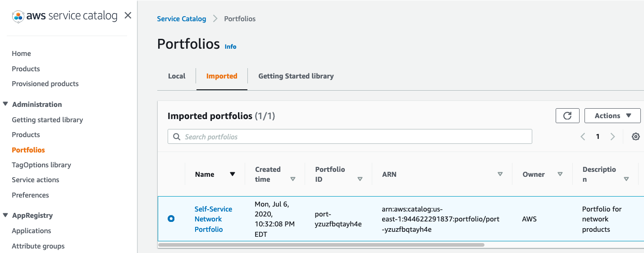Click the Search portfolios field

[350, 137]
